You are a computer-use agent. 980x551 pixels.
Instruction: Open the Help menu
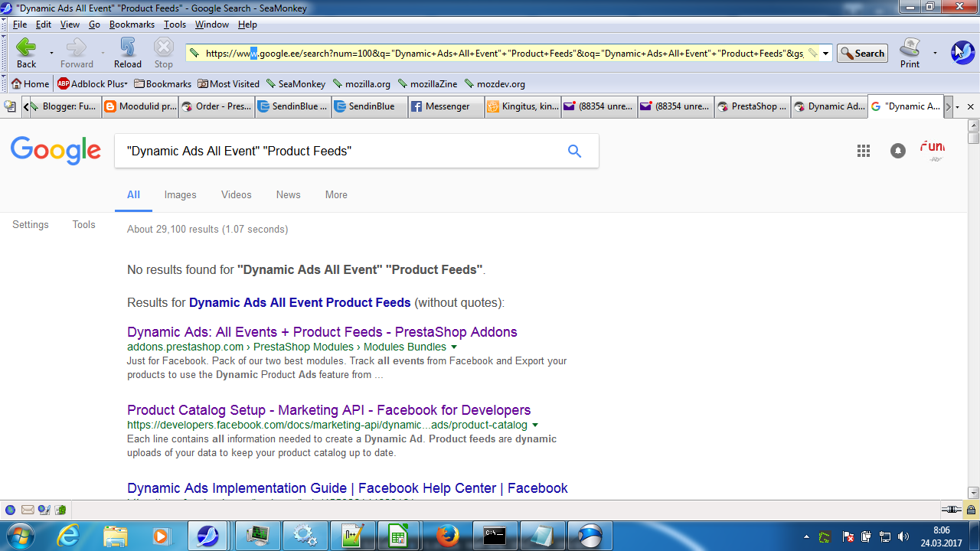pos(247,24)
